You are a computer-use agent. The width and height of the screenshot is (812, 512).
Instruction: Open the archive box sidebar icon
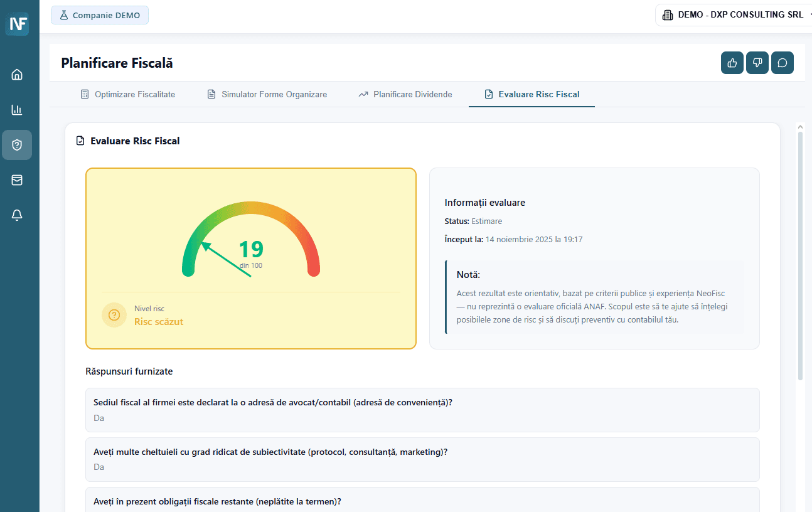coord(17,180)
